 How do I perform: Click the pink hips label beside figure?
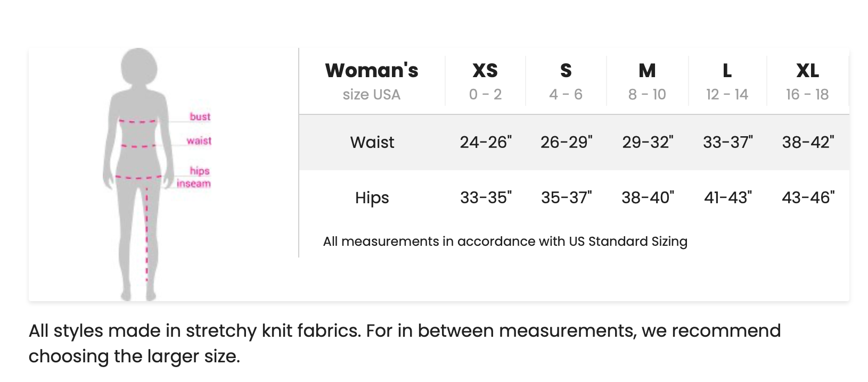200,171
